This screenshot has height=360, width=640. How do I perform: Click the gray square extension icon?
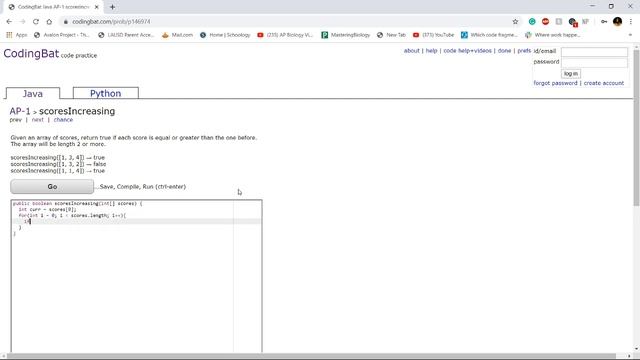pyautogui.click(x=559, y=22)
